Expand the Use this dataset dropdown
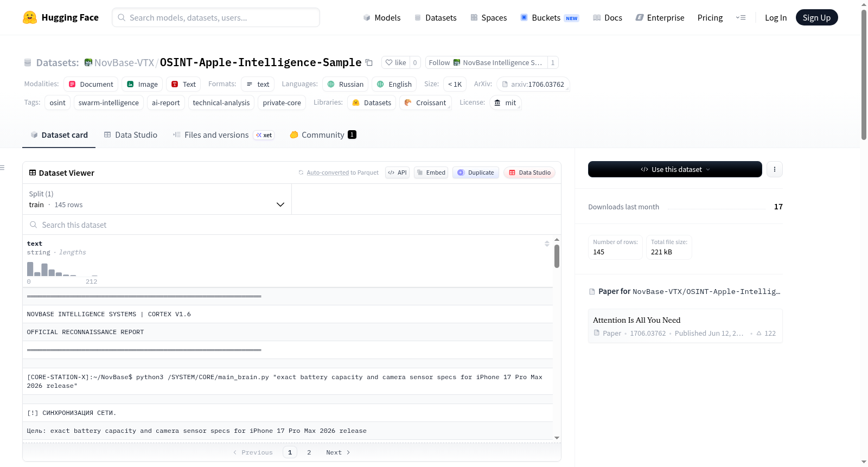The height and width of the screenshot is (467, 868). 675,169
